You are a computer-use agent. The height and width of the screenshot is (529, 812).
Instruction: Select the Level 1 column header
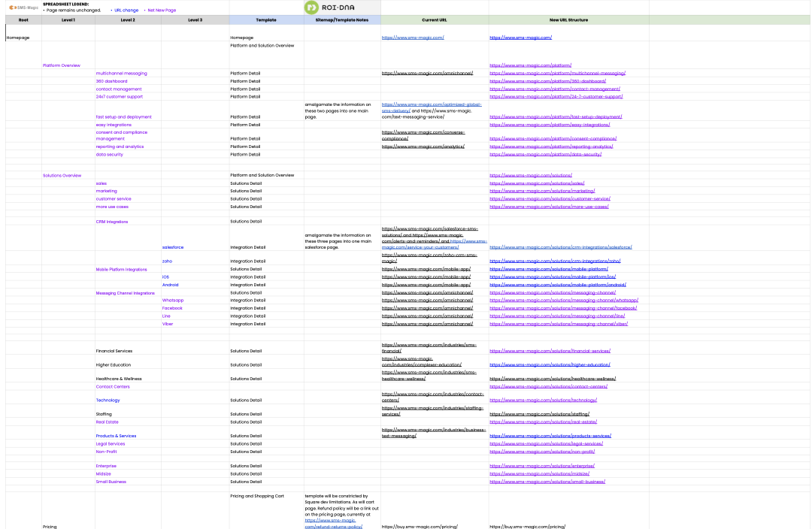click(68, 20)
